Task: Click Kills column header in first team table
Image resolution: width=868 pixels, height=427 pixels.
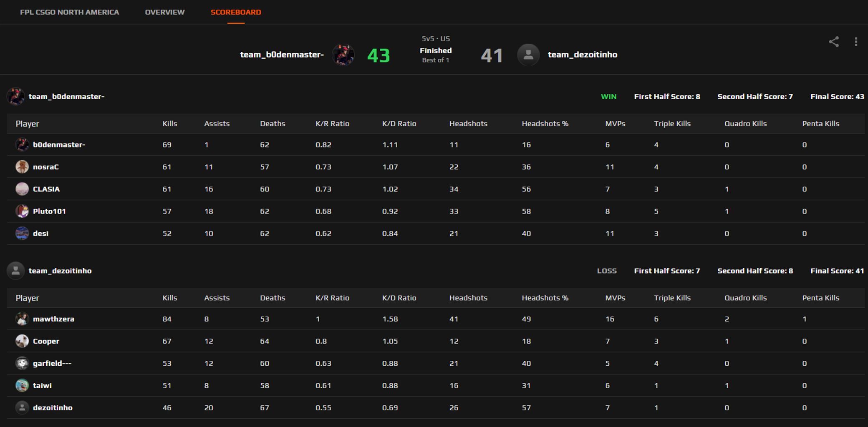Action: tap(170, 123)
